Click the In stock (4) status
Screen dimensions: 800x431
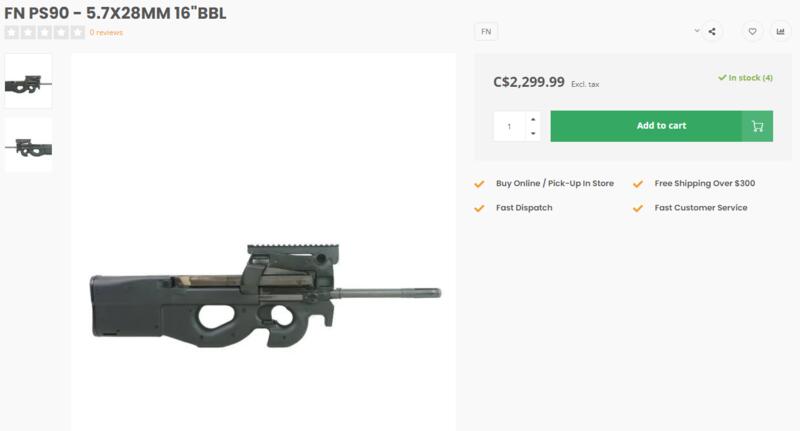(745, 78)
